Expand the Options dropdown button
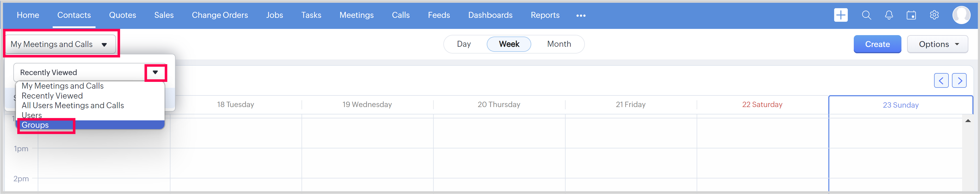This screenshot has width=980, height=194. (x=937, y=44)
